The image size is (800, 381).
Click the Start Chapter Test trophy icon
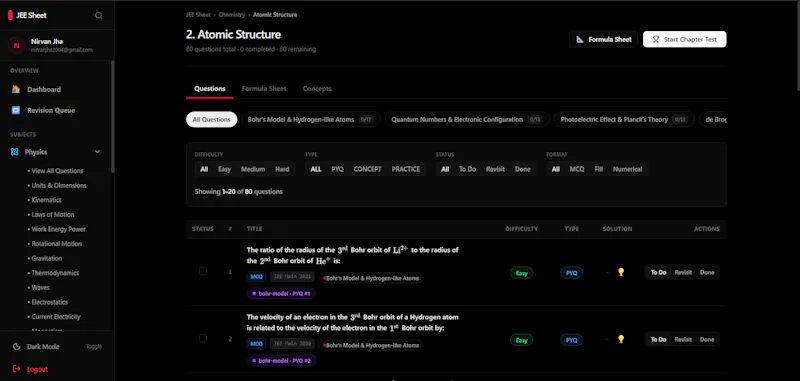click(x=656, y=39)
